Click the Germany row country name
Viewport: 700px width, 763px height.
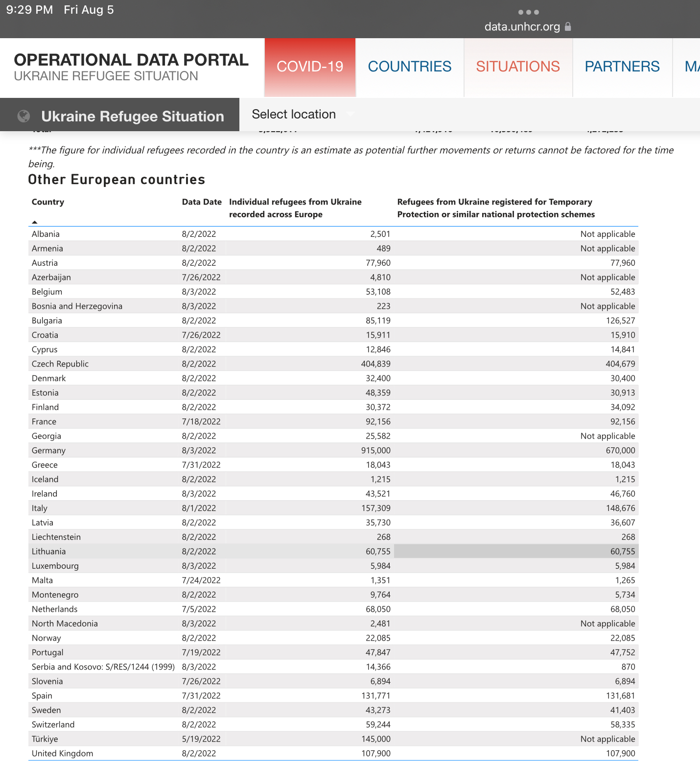pos(48,451)
